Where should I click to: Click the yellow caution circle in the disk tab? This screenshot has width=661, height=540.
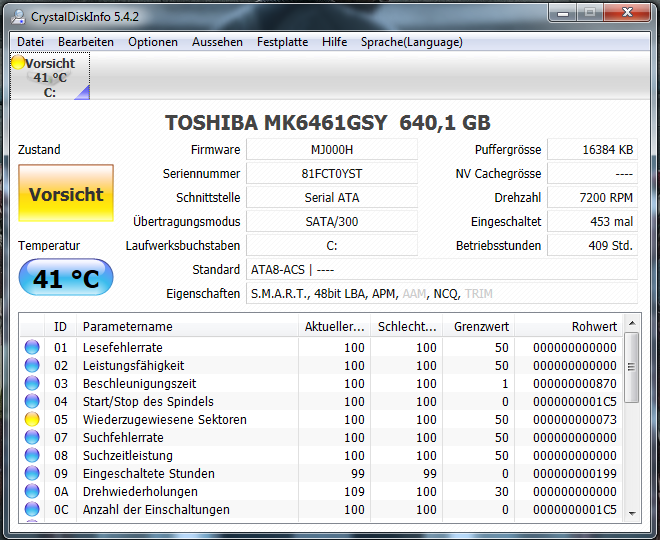click(18, 62)
